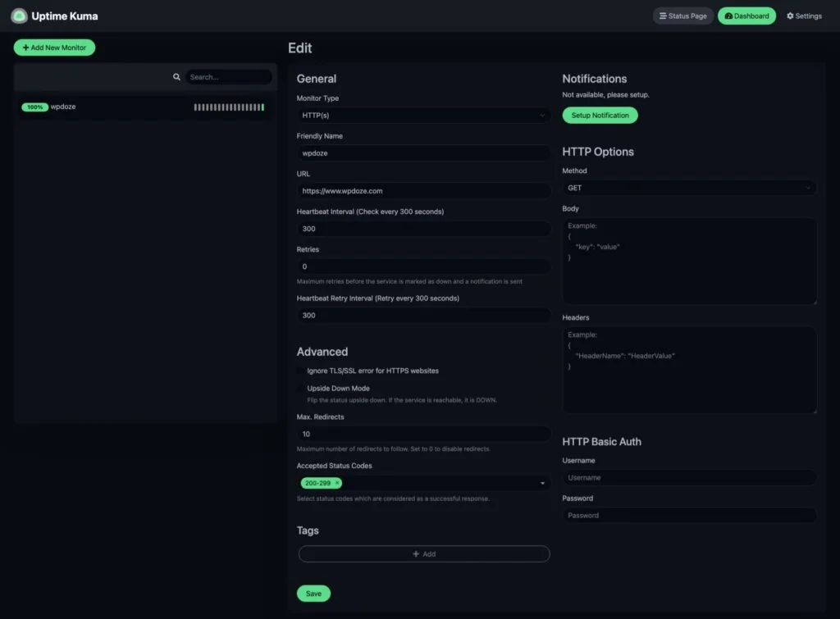Click the Setup Notification button

point(600,115)
